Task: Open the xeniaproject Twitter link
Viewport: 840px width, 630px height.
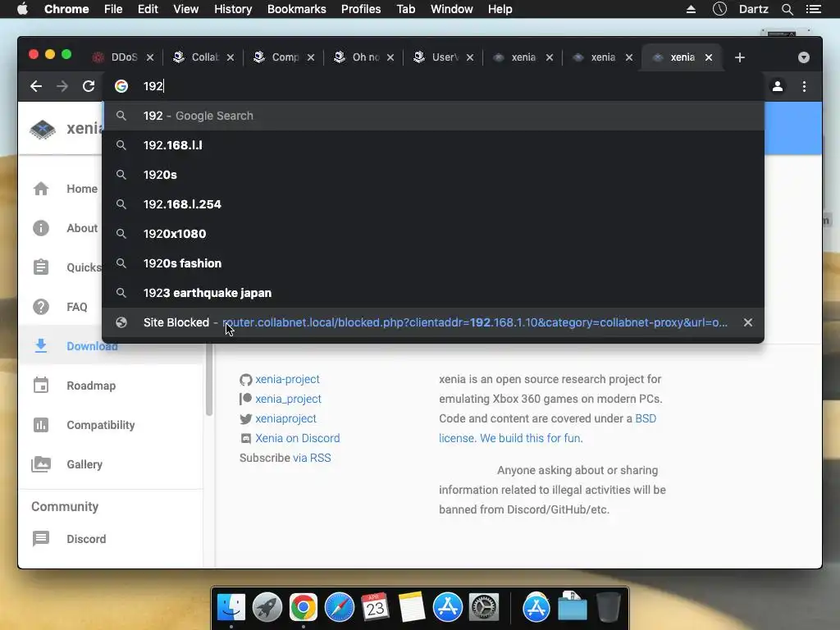Action: tap(285, 418)
